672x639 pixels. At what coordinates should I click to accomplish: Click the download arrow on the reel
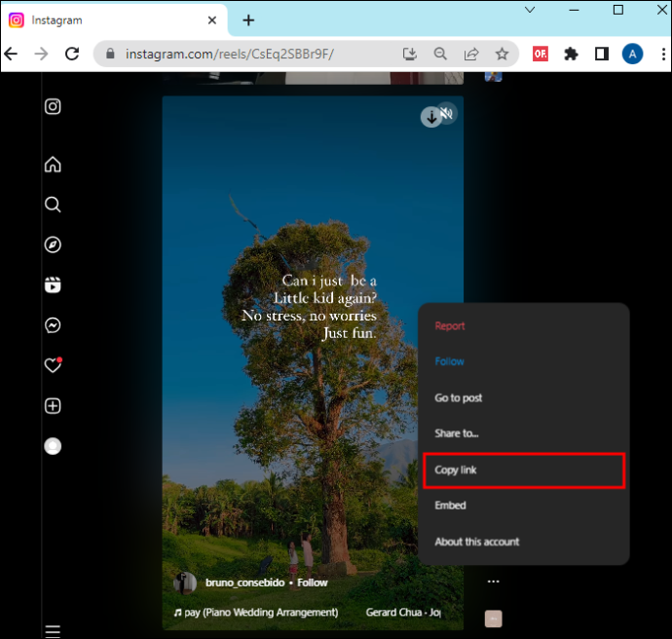(431, 117)
